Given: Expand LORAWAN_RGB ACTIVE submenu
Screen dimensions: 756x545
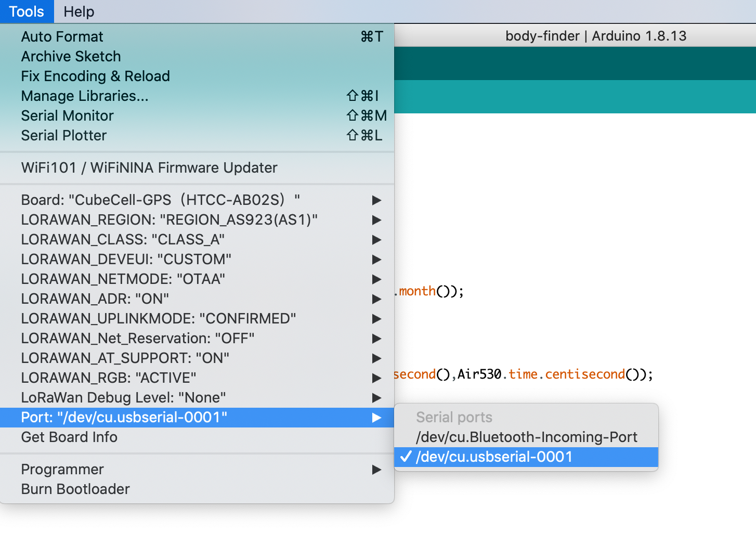Looking at the screenshot, I should [197, 378].
